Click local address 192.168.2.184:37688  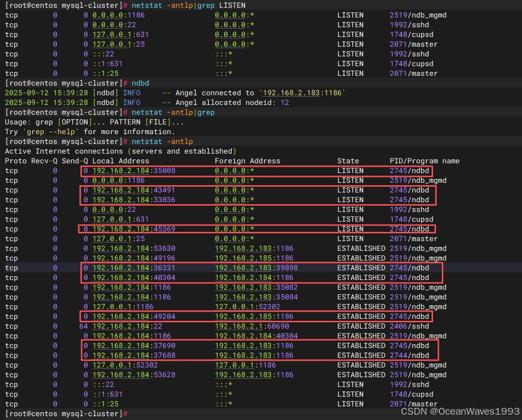pos(134,355)
